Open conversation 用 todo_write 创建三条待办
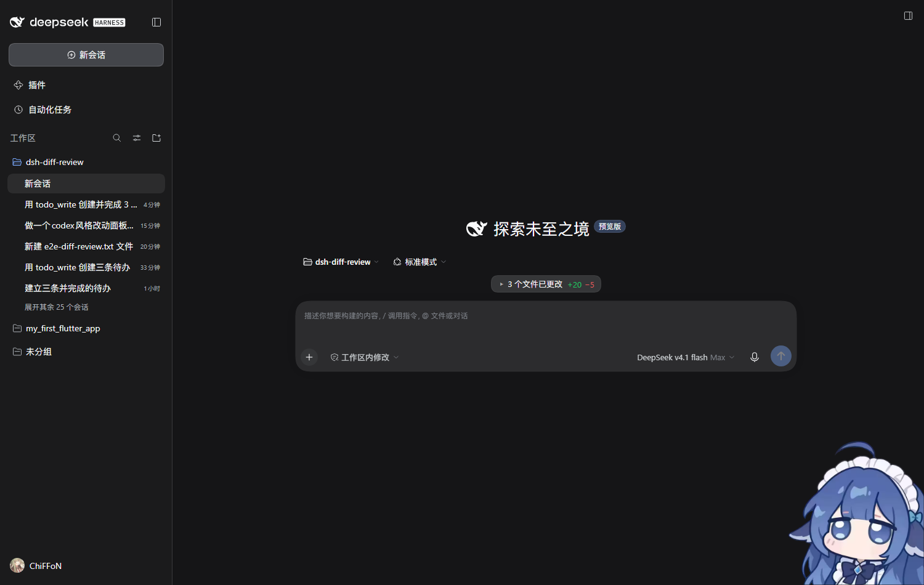Viewport: 924px width, 585px height. point(86,267)
